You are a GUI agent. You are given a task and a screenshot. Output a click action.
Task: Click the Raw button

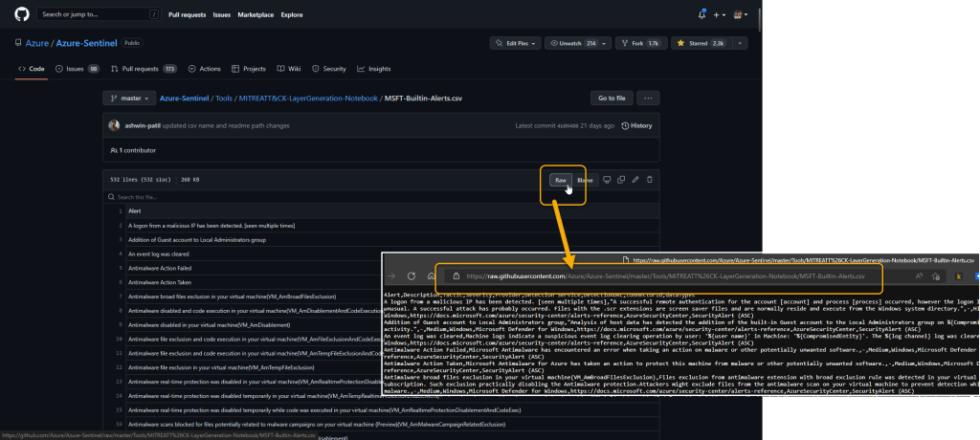pos(561,180)
